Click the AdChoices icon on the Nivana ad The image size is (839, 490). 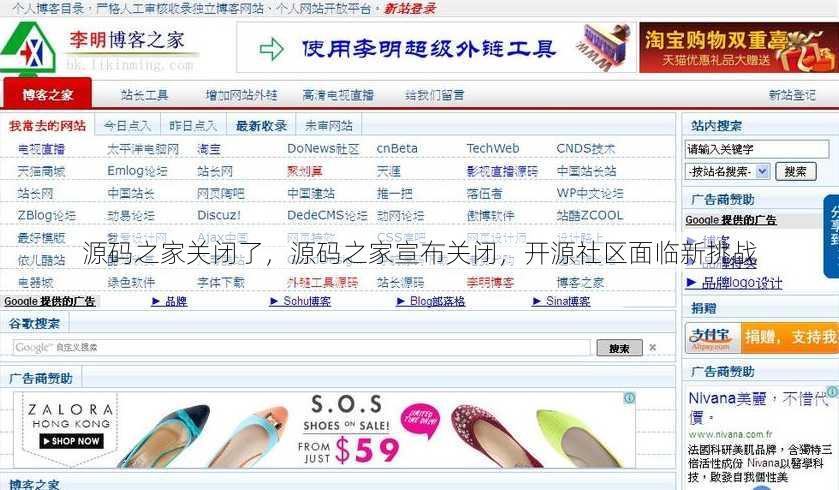[x=833, y=392]
